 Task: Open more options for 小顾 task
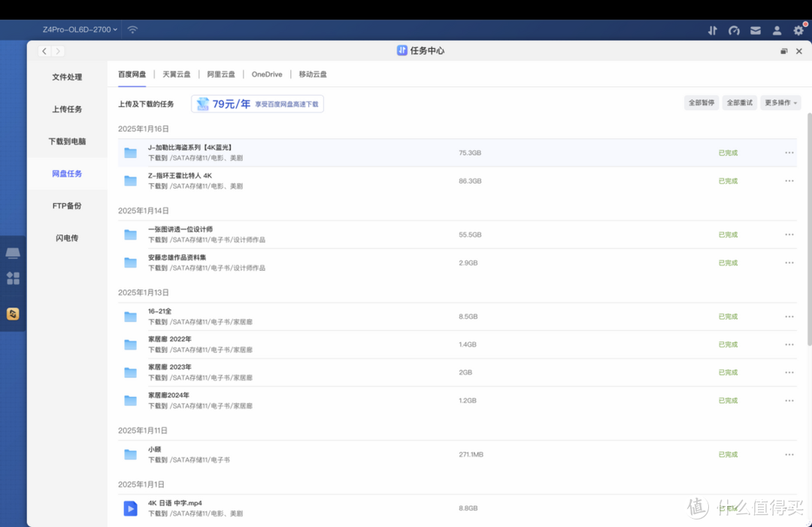(x=789, y=454)
